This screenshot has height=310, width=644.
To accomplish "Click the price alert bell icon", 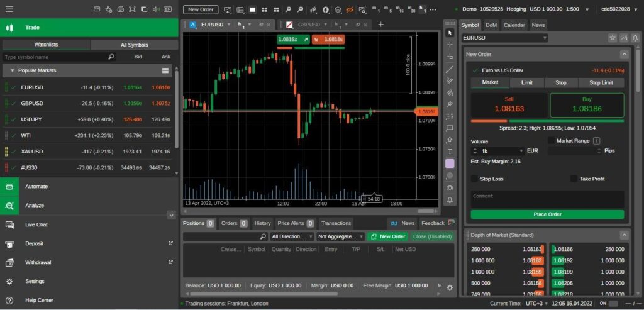I will coord(450,200).
